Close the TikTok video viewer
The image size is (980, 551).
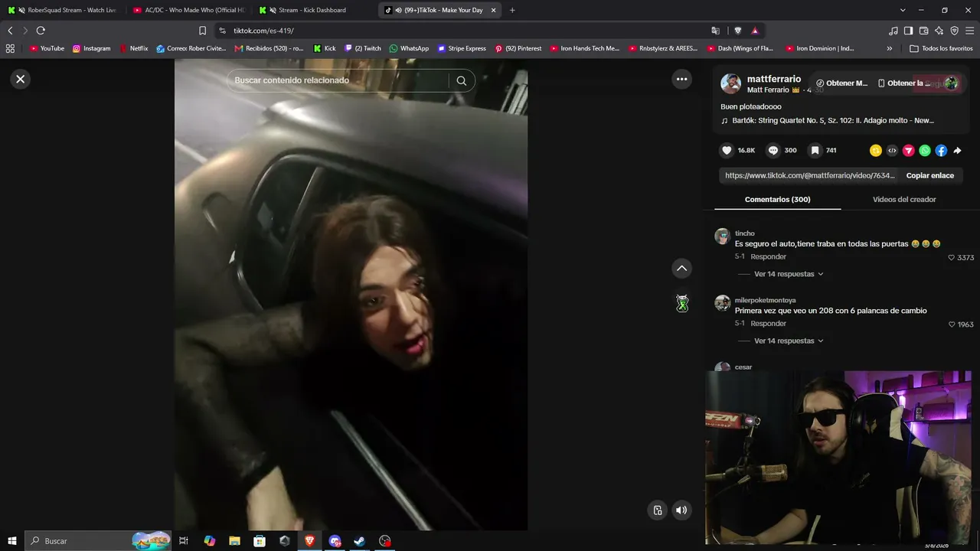(21, 79)
